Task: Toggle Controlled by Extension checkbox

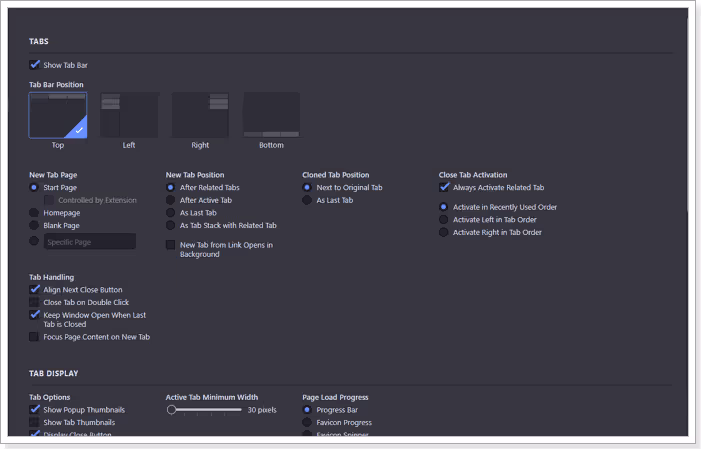Action: tap(49, 200)
